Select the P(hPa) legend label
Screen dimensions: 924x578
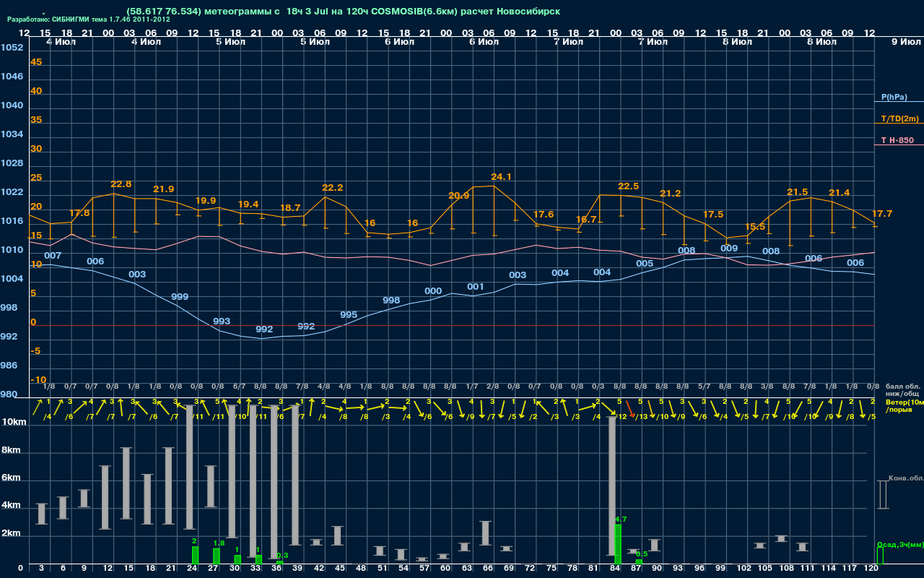(x=894, y=97)
